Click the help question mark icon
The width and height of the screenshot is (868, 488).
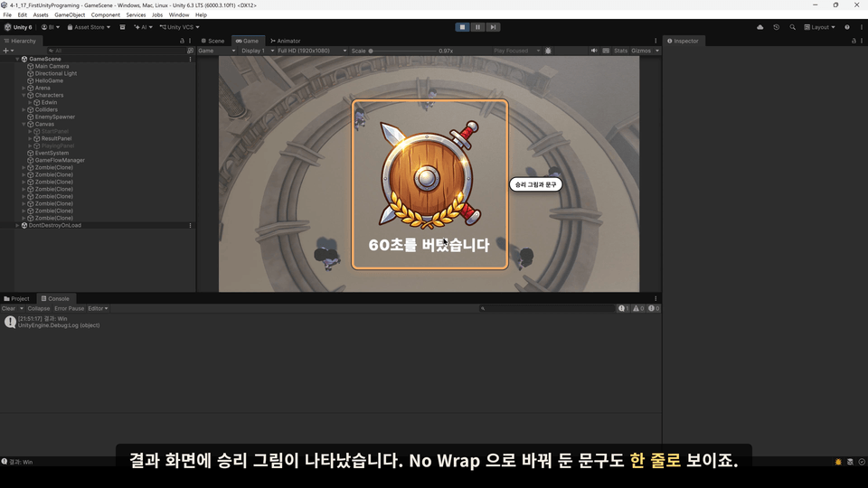click(x=847, y=27)
